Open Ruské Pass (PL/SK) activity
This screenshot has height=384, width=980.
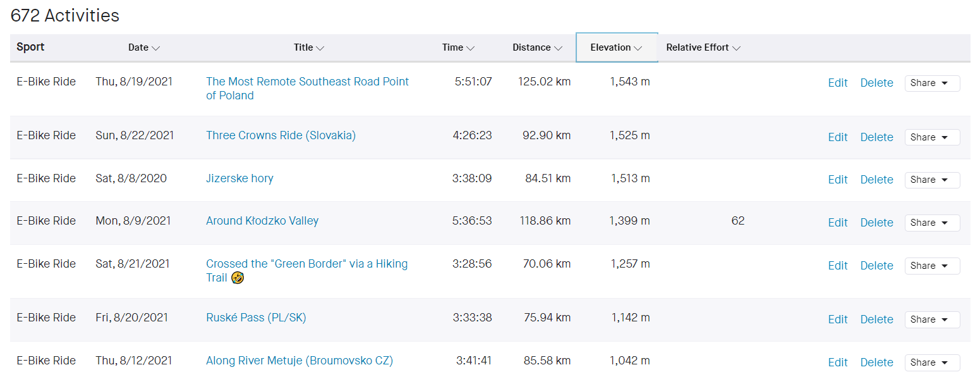(x=256, y=318)
